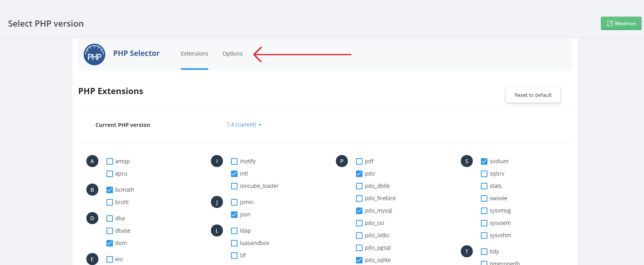Toggle the sodium extension off
This screenshot has width=644, height=265.
(x=484, y=161)
